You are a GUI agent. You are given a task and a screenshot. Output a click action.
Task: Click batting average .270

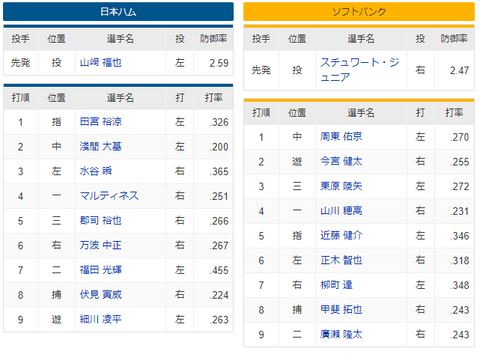click(x=460, y=137)
